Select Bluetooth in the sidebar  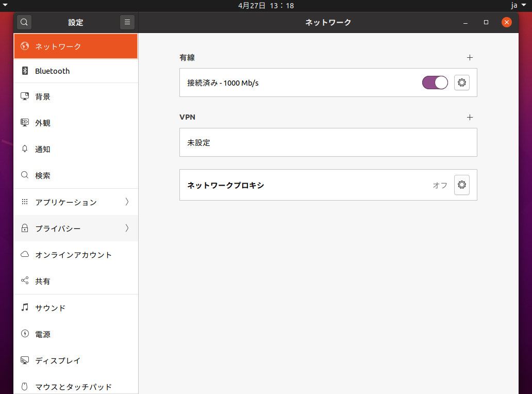[76, 71]
